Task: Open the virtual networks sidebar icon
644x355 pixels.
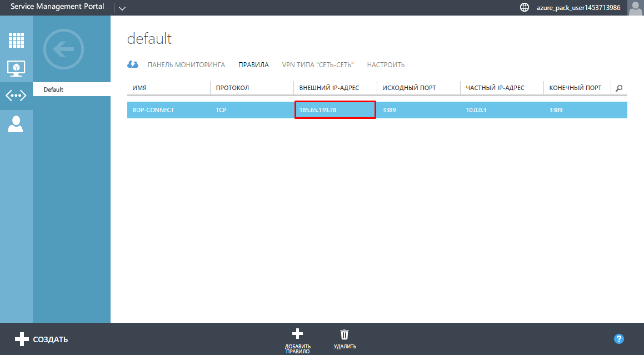Action: pos(16,96)
